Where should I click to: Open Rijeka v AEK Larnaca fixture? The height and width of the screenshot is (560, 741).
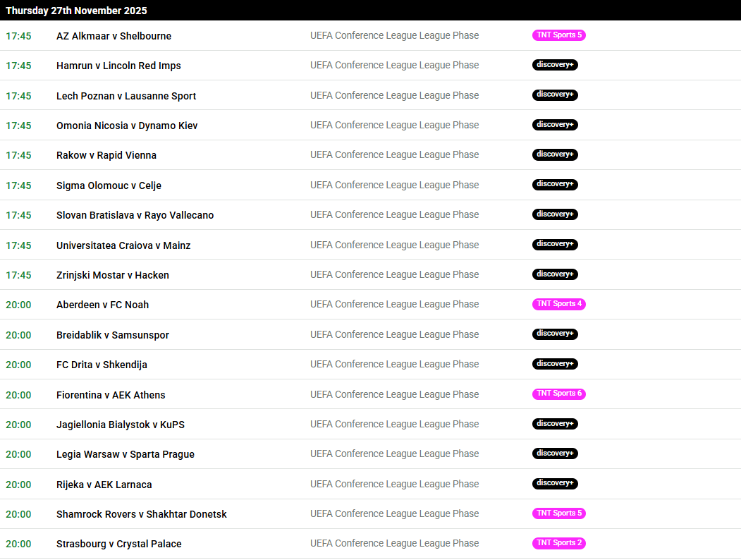[x=104, y=485]
